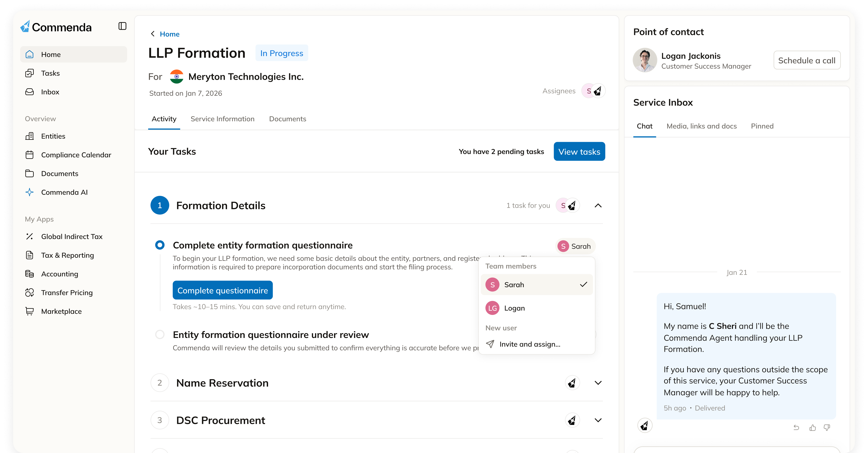
Task: Assign the task to Logan
Action: [537, 308]
